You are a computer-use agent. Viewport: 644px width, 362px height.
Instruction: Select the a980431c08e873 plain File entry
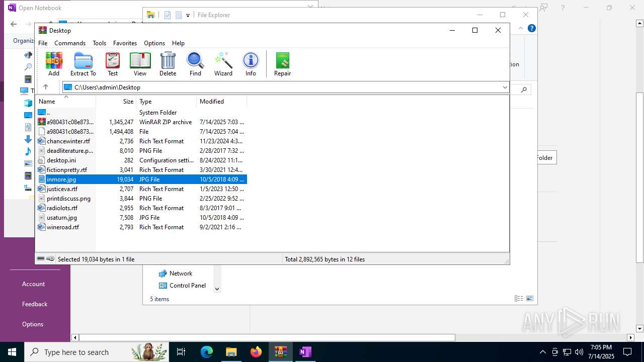(141, 132)
